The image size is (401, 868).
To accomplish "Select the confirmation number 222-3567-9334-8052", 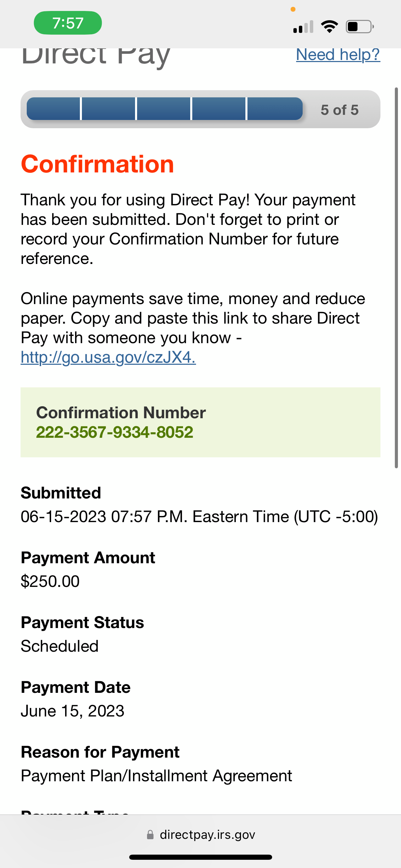I will (114, 432).
